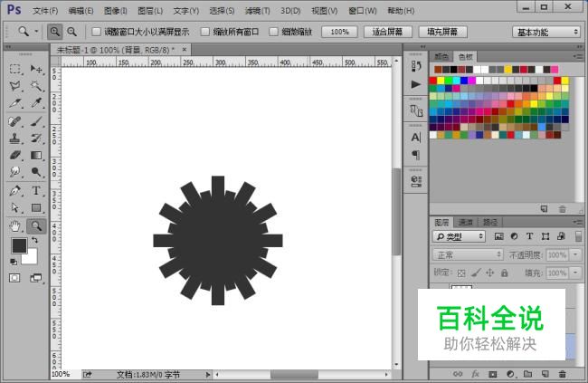Switch to the 通道 tab
This screenshot has width=588, height=383.
tap(465, 223)
